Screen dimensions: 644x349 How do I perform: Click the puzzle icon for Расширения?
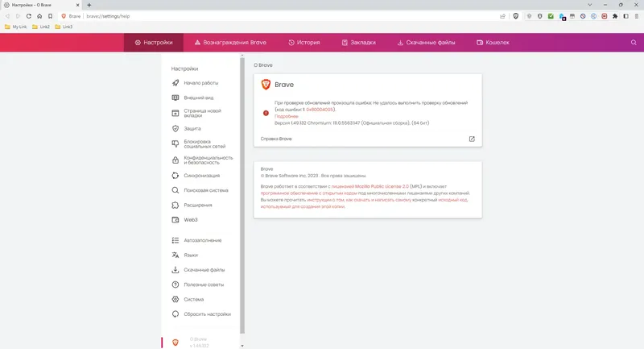pyautogui.click(x=175, y=205)
